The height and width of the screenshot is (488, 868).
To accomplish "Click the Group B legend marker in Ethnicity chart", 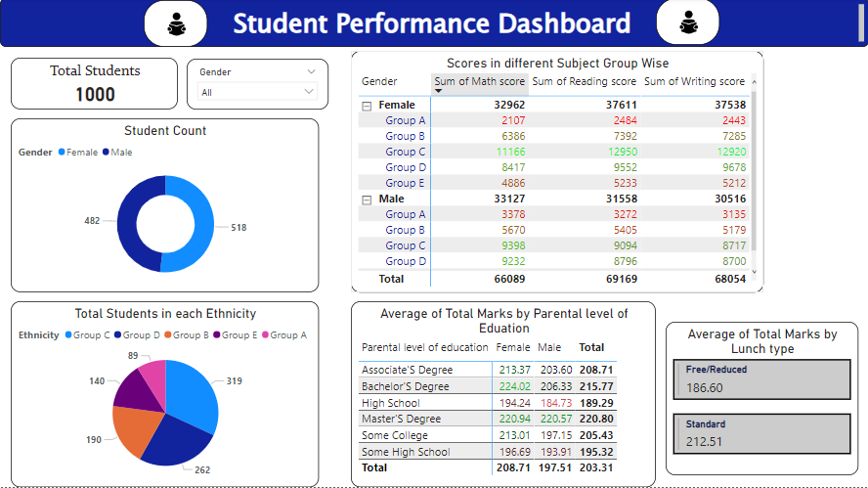I will (x=171, y=335).
